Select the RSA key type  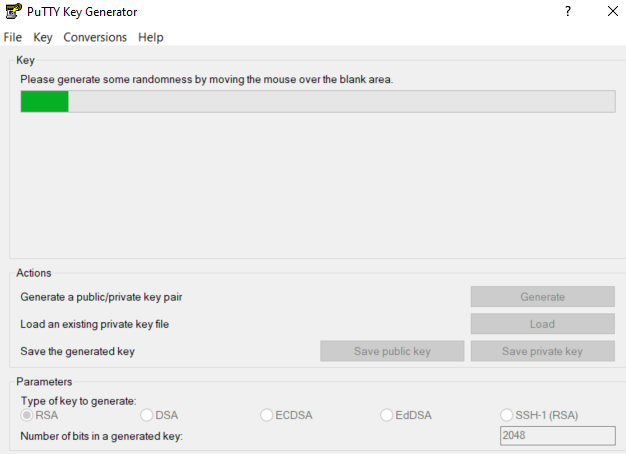(27, 415)
